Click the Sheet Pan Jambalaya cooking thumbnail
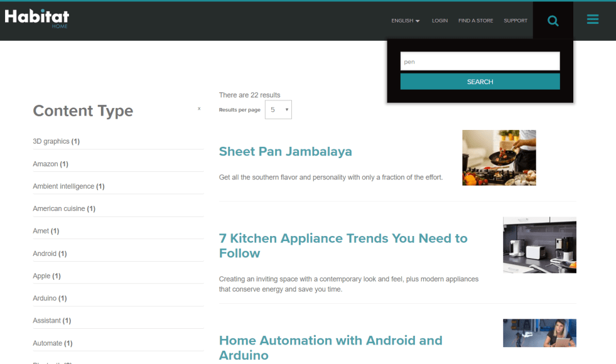Viewport: 616px width, 364px height. [499, 158]
